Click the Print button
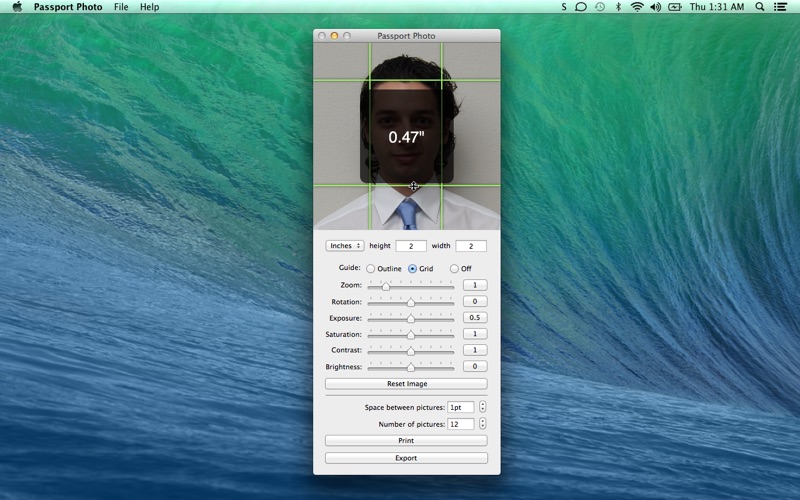800x500 pixels. (407, 440)
